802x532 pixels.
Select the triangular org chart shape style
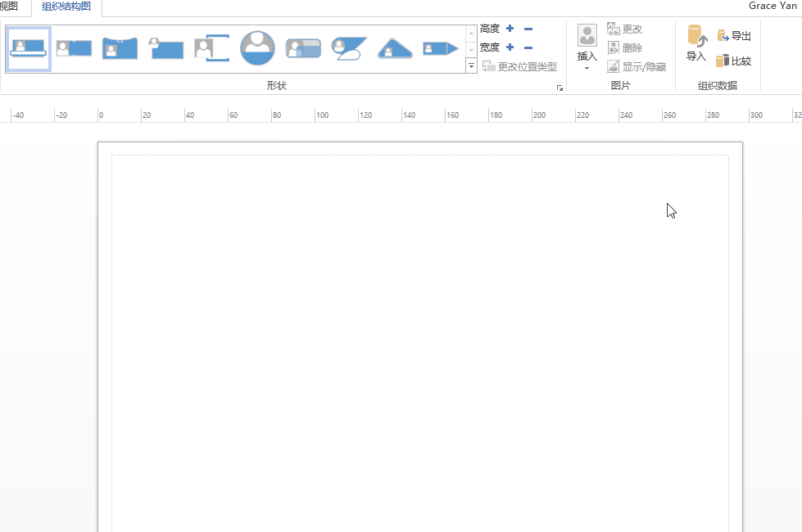click(x=395, y=48)
